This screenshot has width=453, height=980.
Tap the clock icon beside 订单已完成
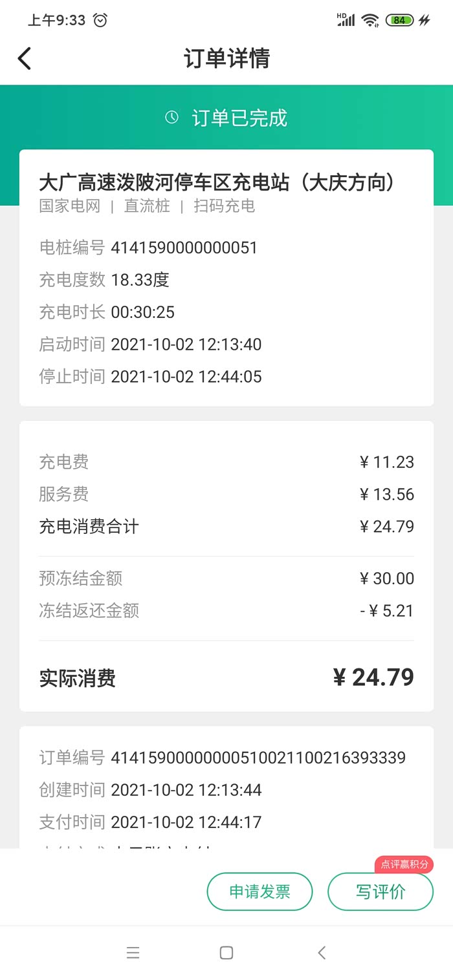coord(171,117)
